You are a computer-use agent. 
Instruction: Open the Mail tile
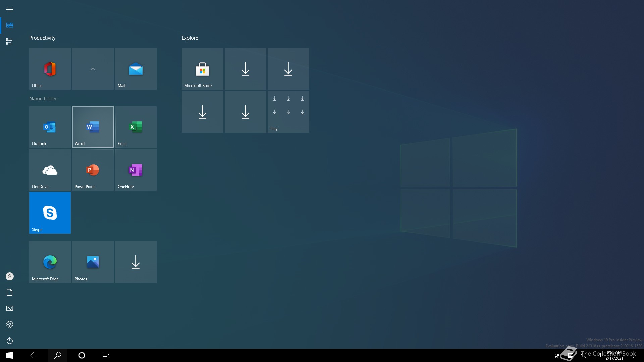136,69
